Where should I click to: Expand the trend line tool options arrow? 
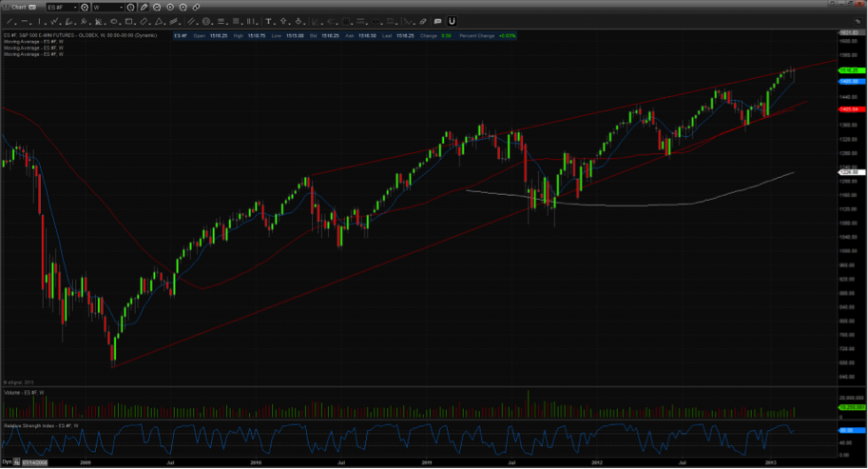click(15, 24)
